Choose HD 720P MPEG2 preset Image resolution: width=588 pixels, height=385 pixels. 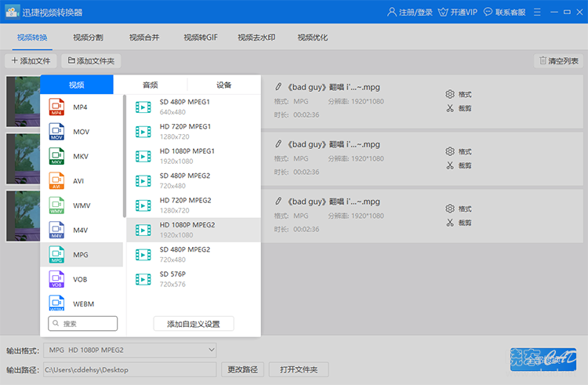coord(194,205)
